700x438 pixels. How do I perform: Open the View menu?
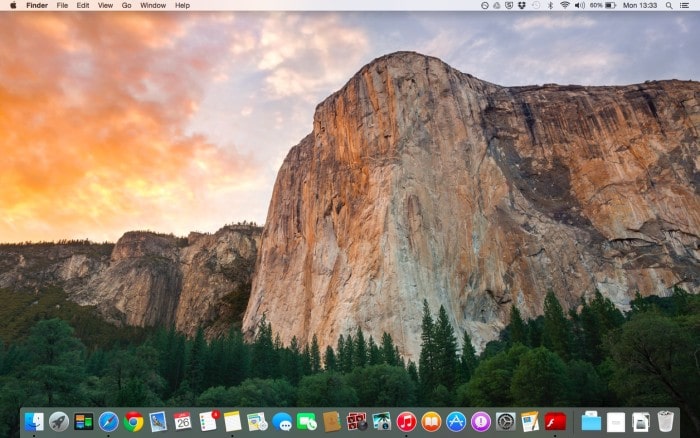click(105, 5)
